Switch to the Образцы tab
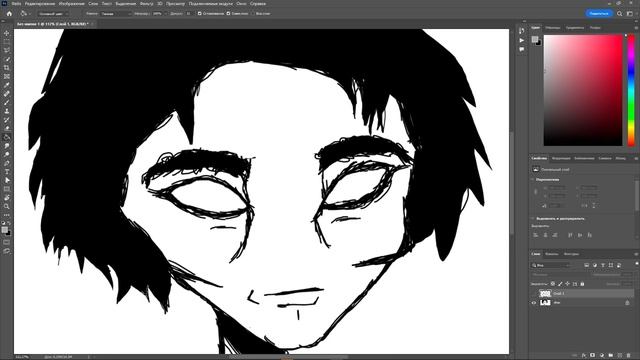Viewport: 640px width, 360px height. pyautogui.click(x=553, y=28)
